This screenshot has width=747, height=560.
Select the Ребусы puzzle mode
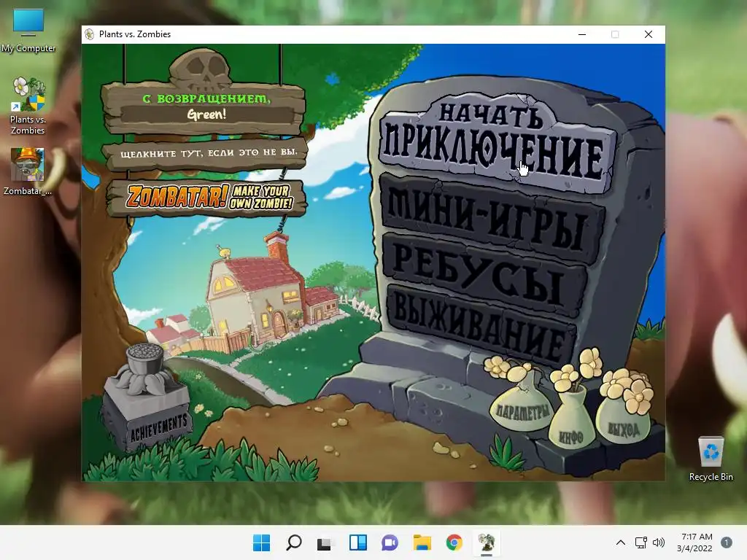484,276
